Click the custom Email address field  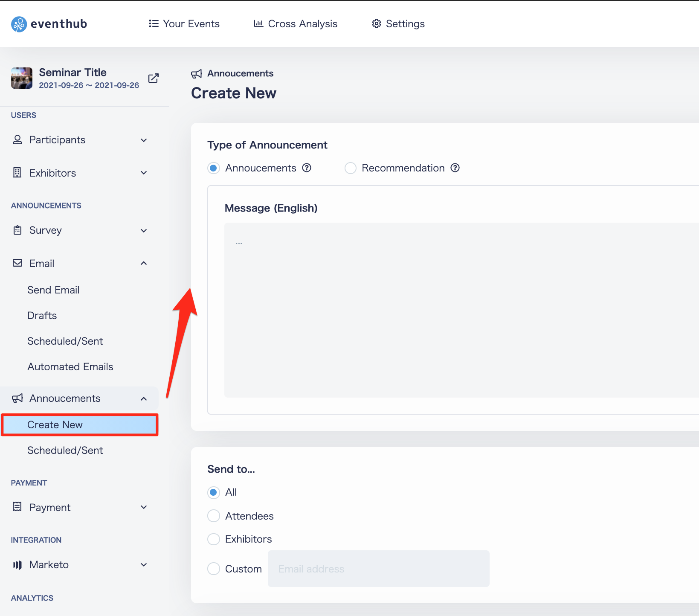[379, 569]
